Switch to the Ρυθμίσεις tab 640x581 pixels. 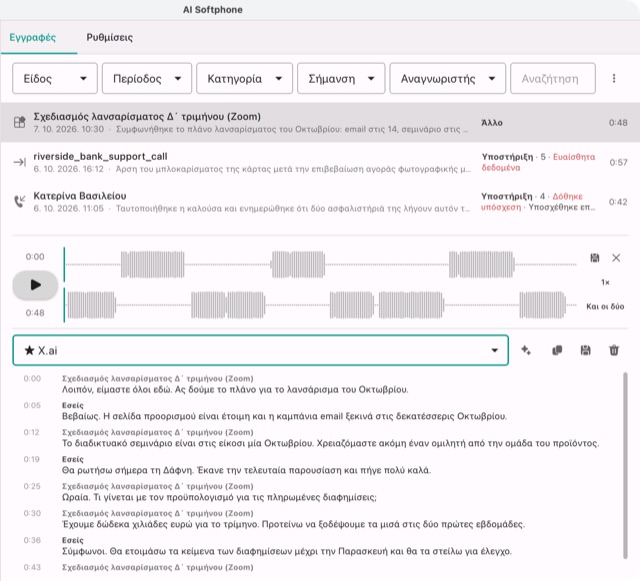109,38
